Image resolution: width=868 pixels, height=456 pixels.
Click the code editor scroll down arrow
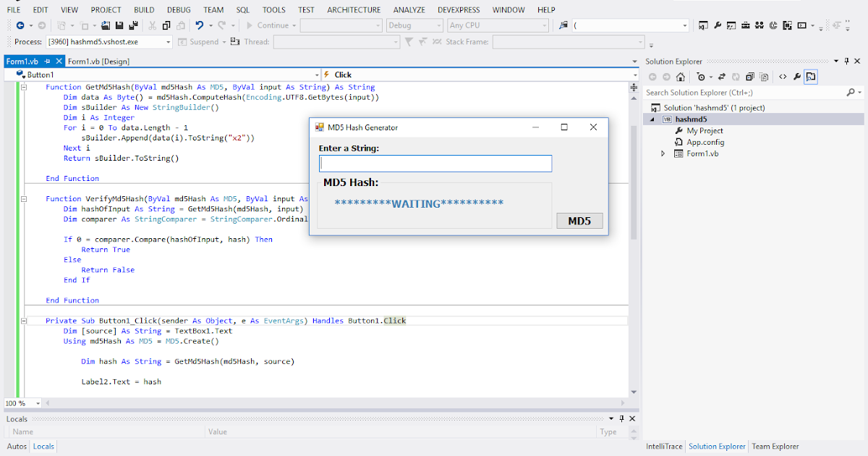(x=634, y=392)
